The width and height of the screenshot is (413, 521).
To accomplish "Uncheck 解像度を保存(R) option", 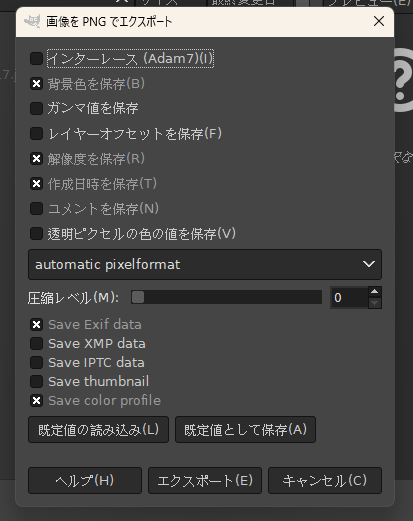I will (36, 159).
